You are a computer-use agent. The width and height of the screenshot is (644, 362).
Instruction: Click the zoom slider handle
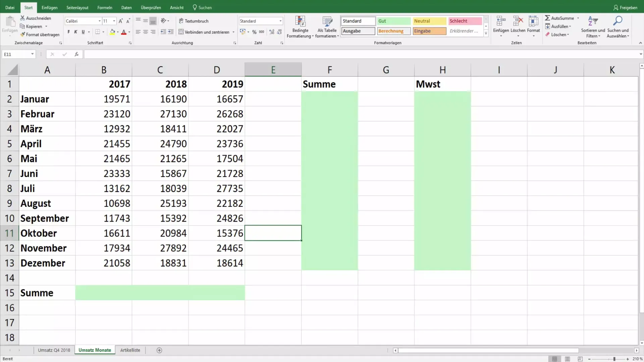tap(614, 359)
